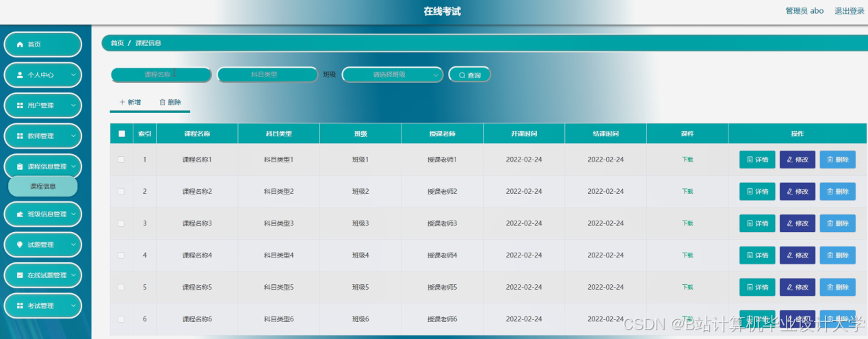
Task: Click the 开课时间 column header
Action: pyautogui.click(x=524, y=134)
